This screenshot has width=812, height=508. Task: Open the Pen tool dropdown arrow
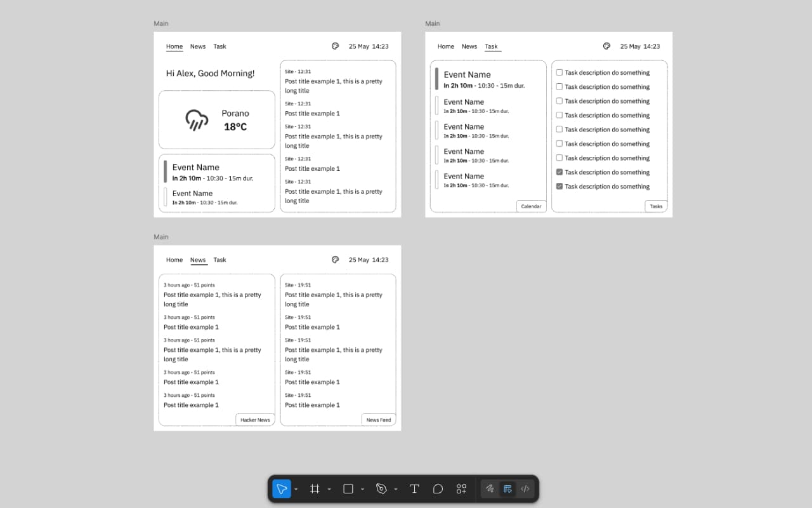coord(396,489)
